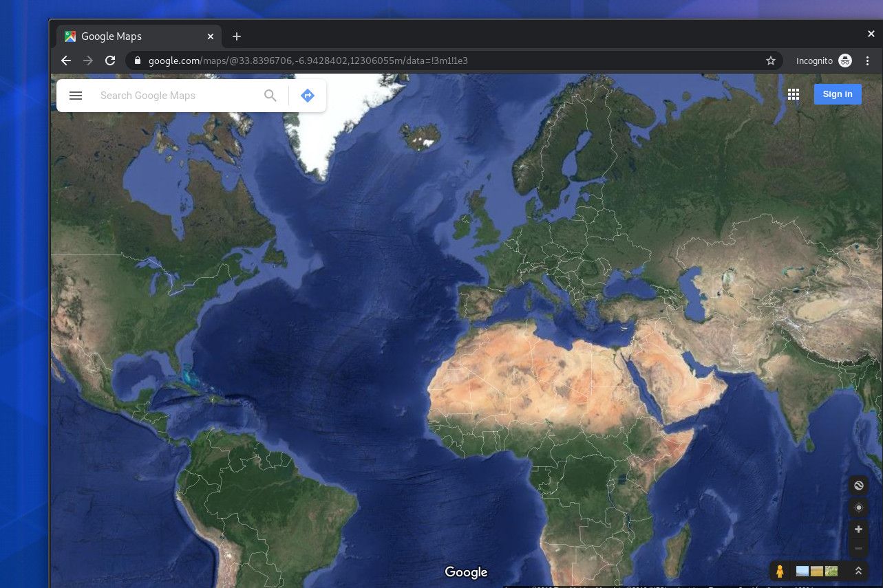Open the Google Maps hamburger menu
883x588 pixels.
pyautogui.click(x=76, y=95)
